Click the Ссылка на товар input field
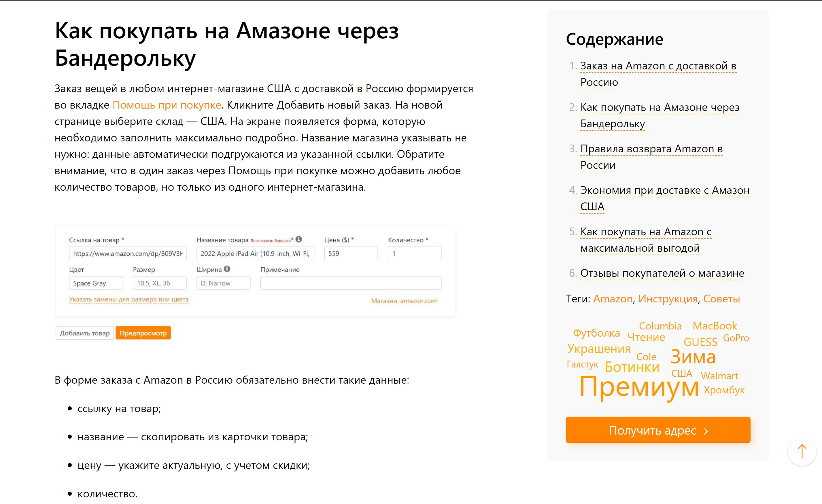The width and height of the screenshot is (822, 504). pyautogui.click(x=128, y=253)
